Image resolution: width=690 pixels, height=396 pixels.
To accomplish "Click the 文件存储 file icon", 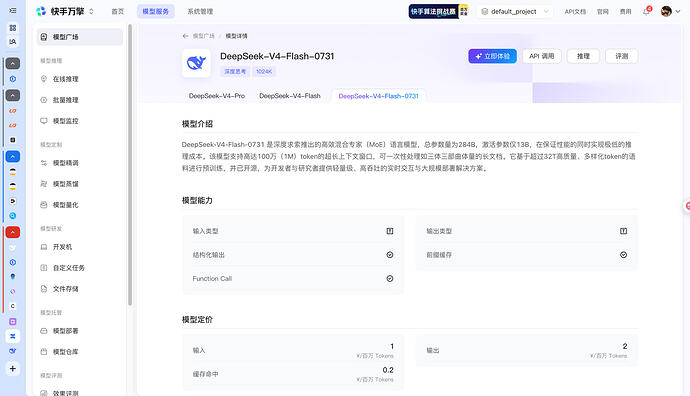I will click(44, 289).
